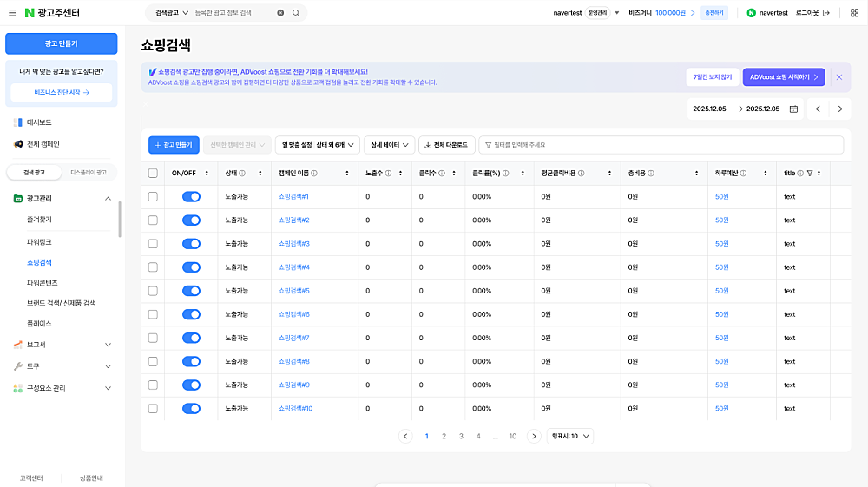Viewport: 868px width, 487px height.
Task: Expand the 도구 section
Action: pyautogui.click(x=108, y=366)
